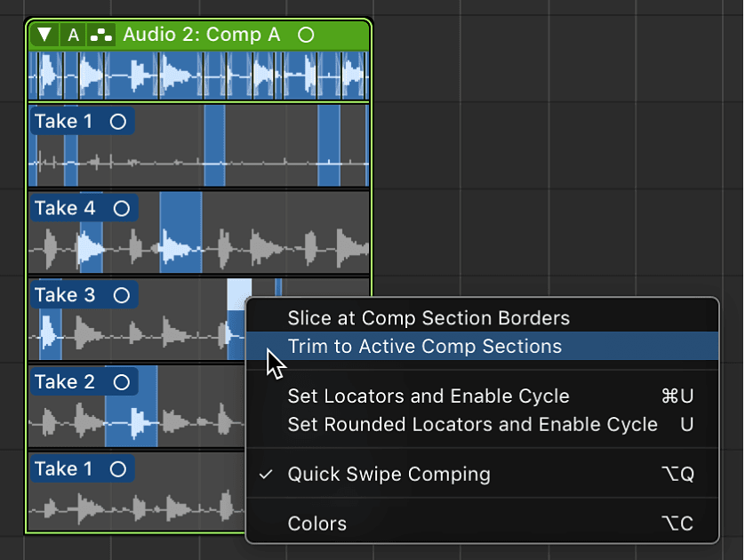The height and width of the screenshot is (560, 745).
Task: Select the Audio 2: Comp A title
Action: pos(202,35)
